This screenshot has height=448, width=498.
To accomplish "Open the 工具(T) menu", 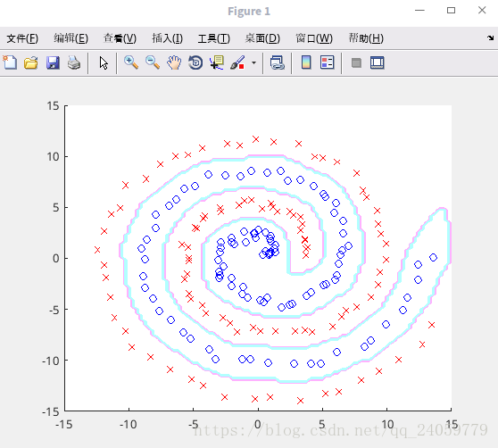I will click(x=213, y=38).
